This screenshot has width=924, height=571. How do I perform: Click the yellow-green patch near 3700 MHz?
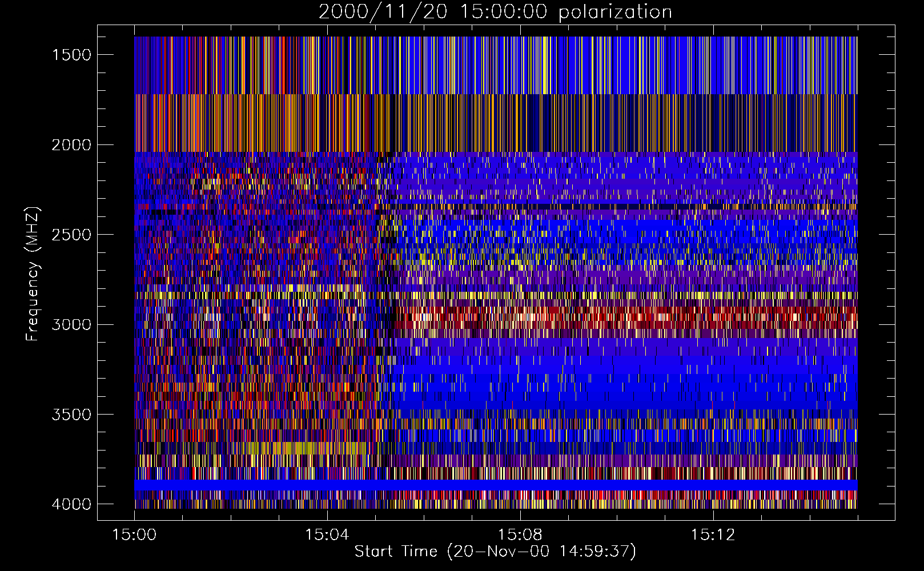[x=308, y=448]
